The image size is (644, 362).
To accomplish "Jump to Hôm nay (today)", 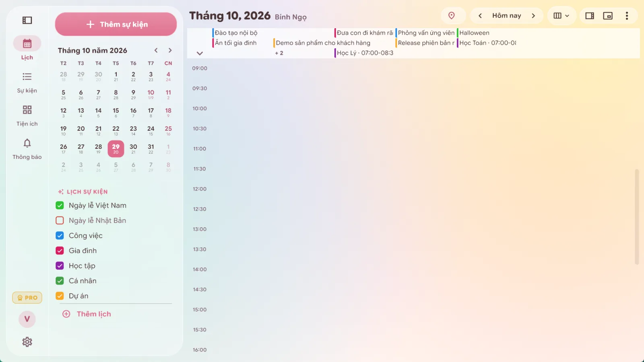I will click(506, 16).
